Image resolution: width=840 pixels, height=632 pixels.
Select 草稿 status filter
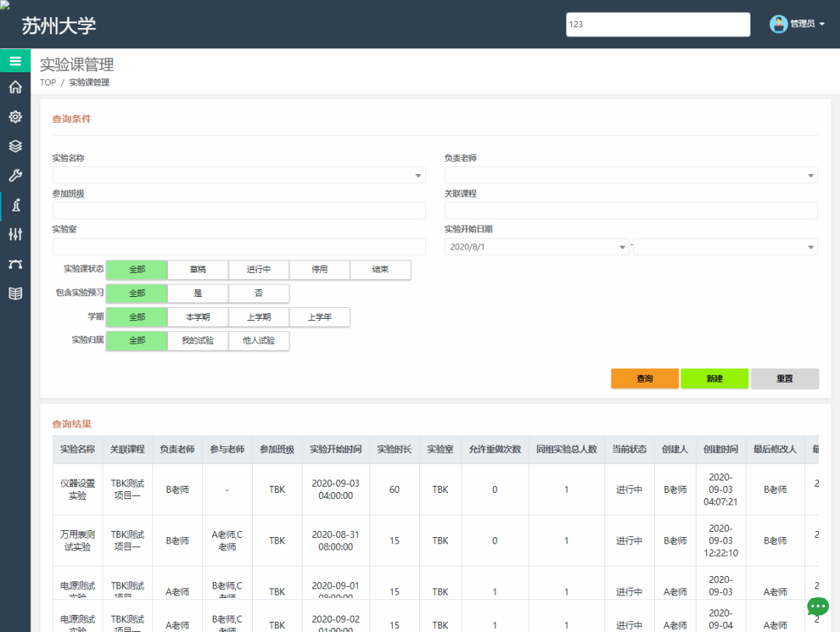pyautogui.click(x=198, y=270)
